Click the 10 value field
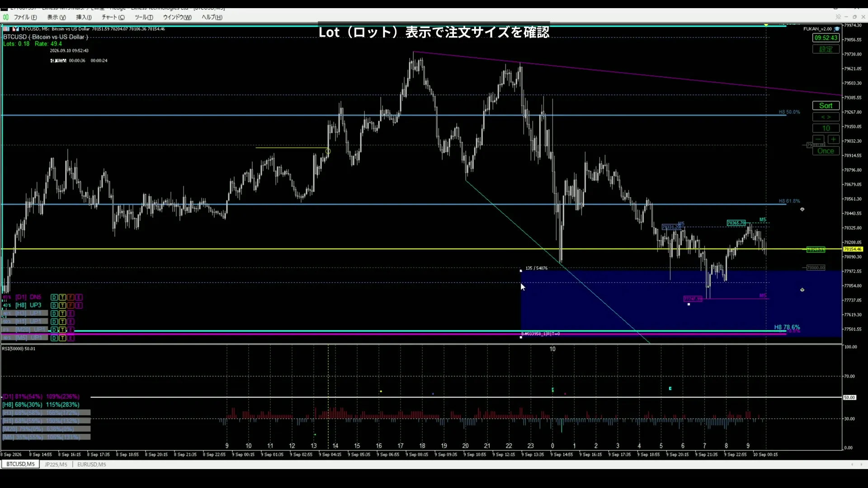The image size is (868, 488). (826, 128)
